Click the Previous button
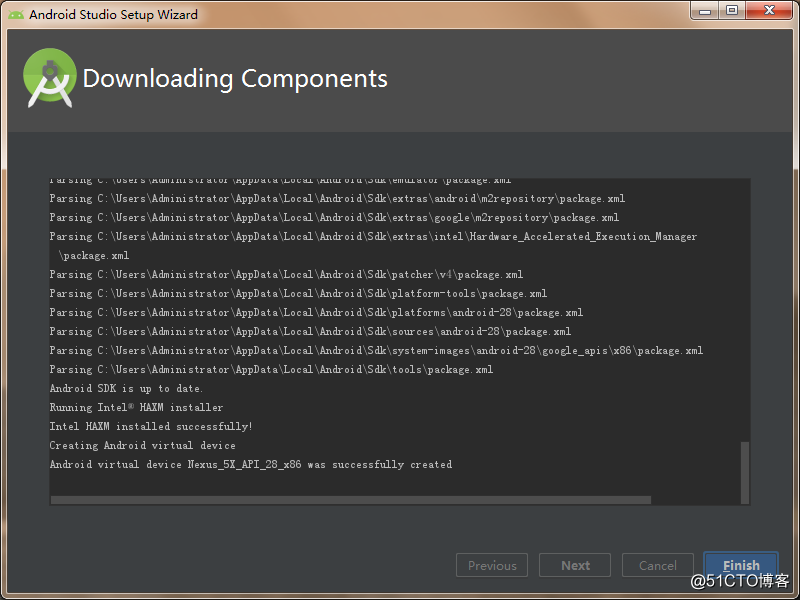The width and height of the screenshot is (800, 600). pyautogui.click(x=492, y=565)
